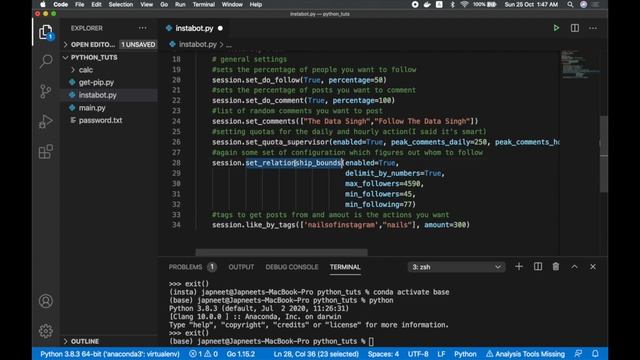Click the unsaved dot on instabot.py tab
The image size is (640, 360).
click(220, 28)
